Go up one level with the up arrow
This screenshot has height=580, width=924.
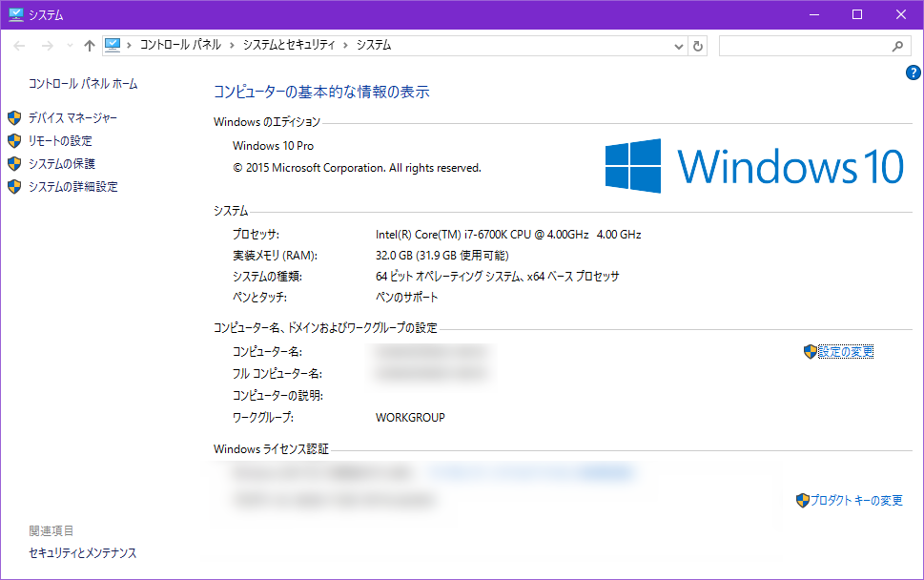89,46
